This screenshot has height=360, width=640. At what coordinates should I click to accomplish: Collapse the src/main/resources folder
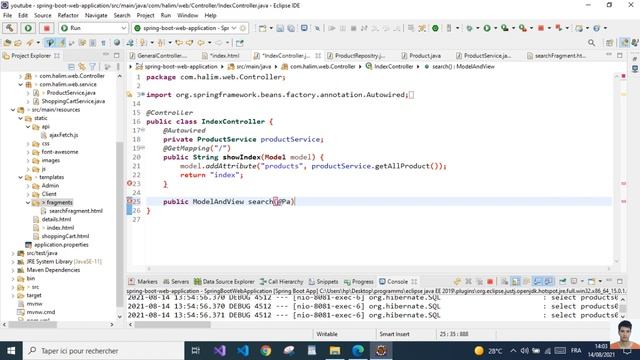click(13, 110)
